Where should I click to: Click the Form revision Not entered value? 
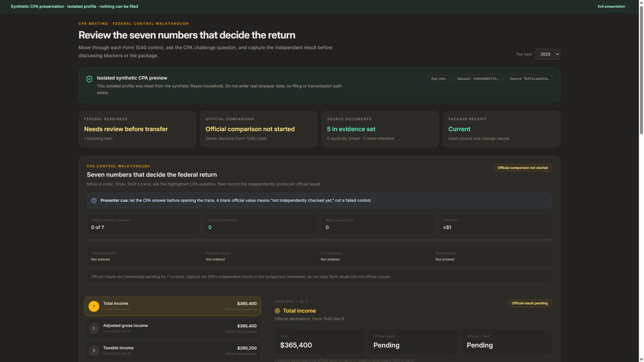point(330,259)
